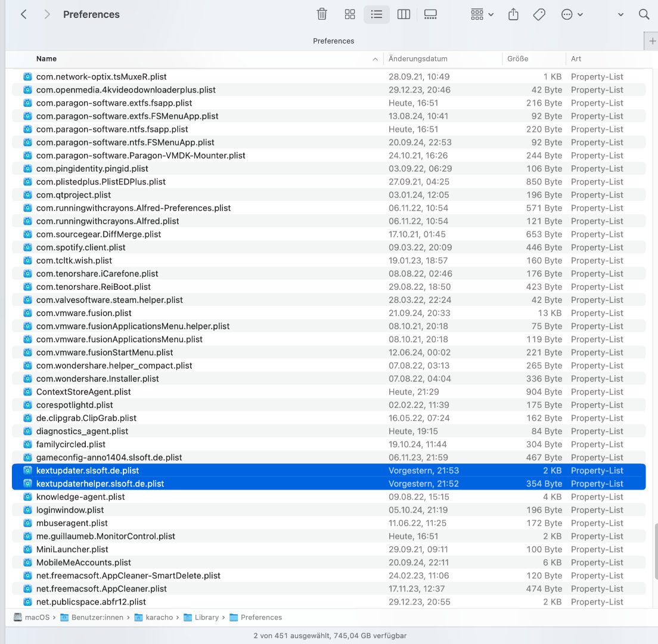Click karacho folder in the path bar

click(x=154, y=617)
